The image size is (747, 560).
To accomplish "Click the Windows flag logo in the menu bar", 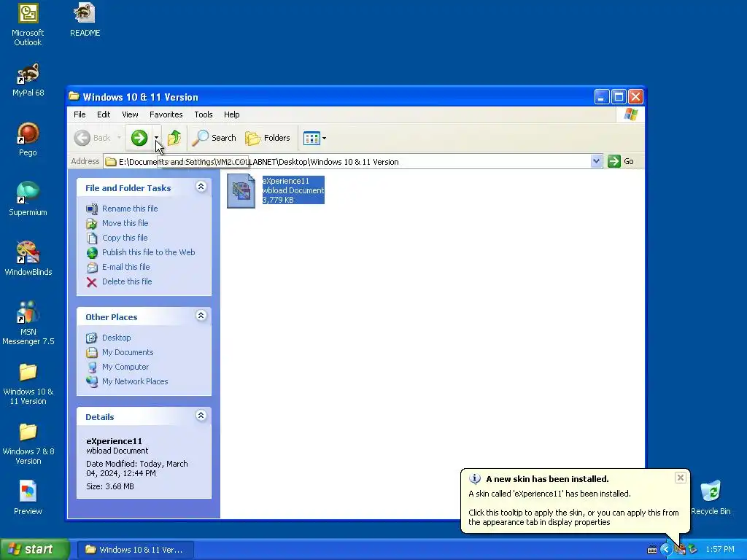I will point(630,114).
